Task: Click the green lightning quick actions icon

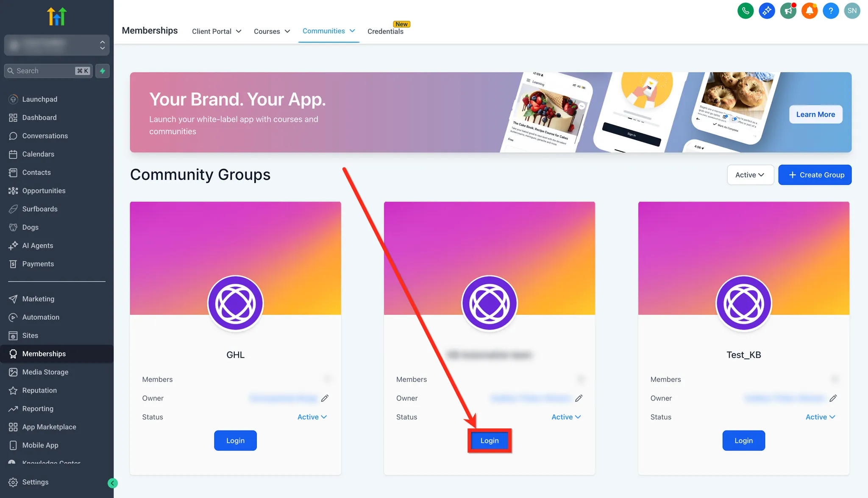Action: [x=103, y=71]
